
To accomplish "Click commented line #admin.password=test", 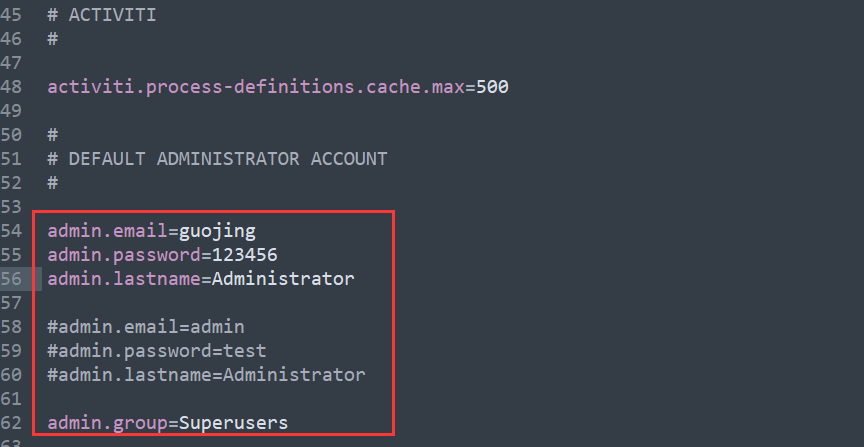I will click(157, 351).
